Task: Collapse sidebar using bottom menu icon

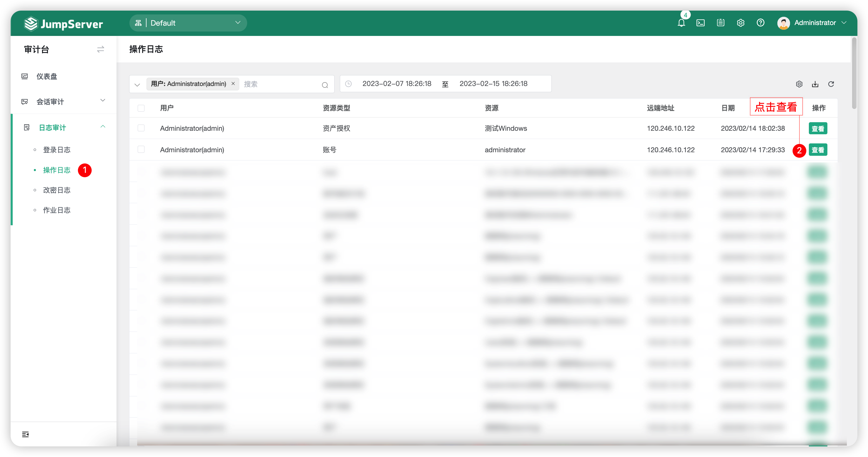Action: click(x=25, y=434)
